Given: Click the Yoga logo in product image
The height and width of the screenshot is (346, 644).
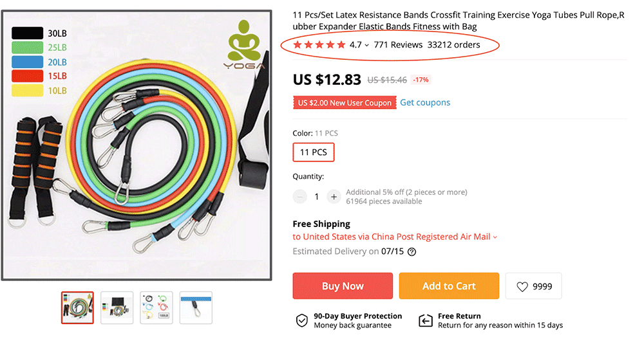Looking at the screenshot, I should 244,45.
